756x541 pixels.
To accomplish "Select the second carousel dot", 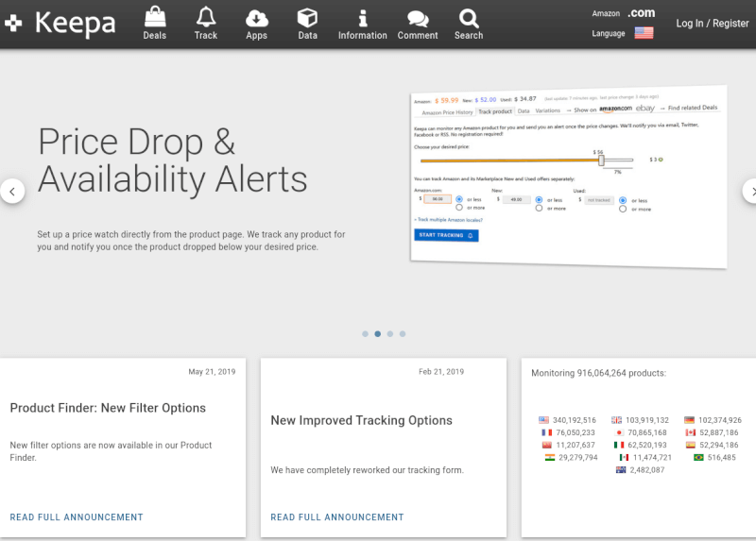I will coord(377,334).
